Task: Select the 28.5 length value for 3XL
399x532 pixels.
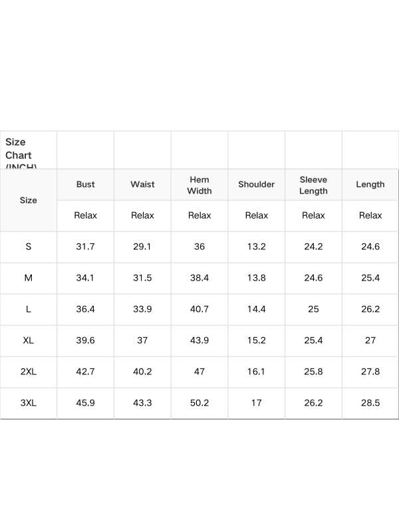Action: pos(370,403)
